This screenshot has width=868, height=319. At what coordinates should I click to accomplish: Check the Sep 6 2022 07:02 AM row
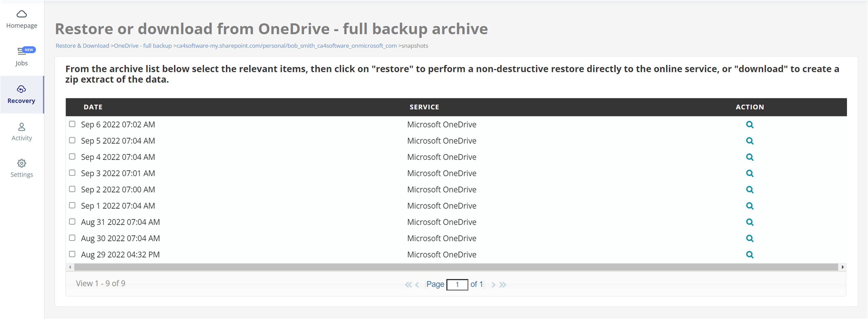72,124
